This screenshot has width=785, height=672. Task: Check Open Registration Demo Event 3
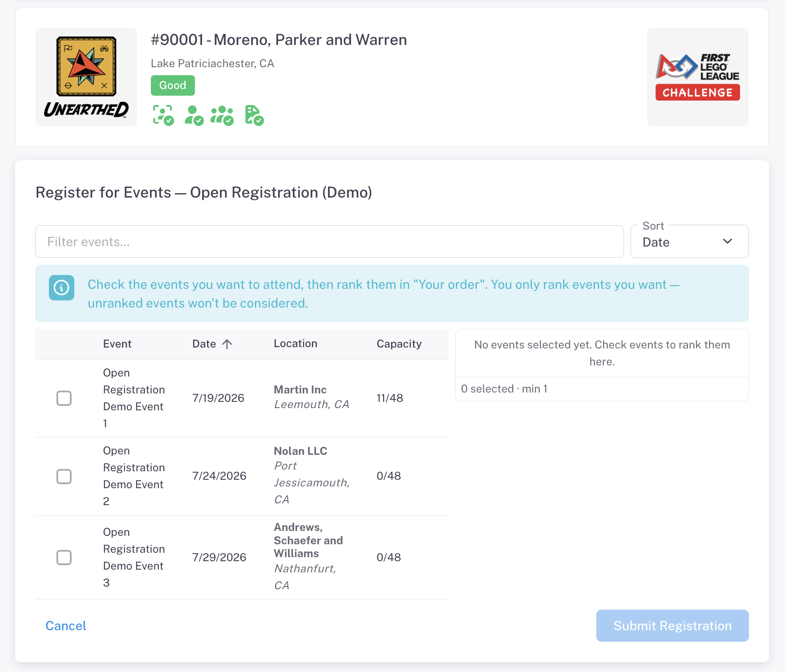64,558
